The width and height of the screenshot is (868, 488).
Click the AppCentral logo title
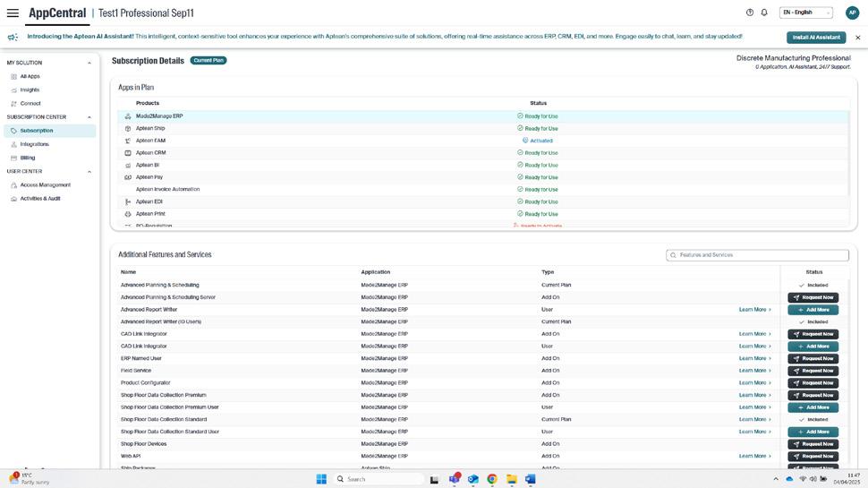point(57,13)
